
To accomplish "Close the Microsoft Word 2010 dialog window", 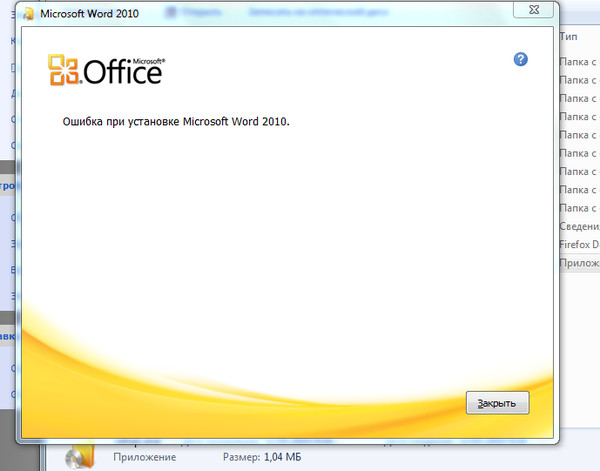I will pyautogui.click(x=533, y=10).
